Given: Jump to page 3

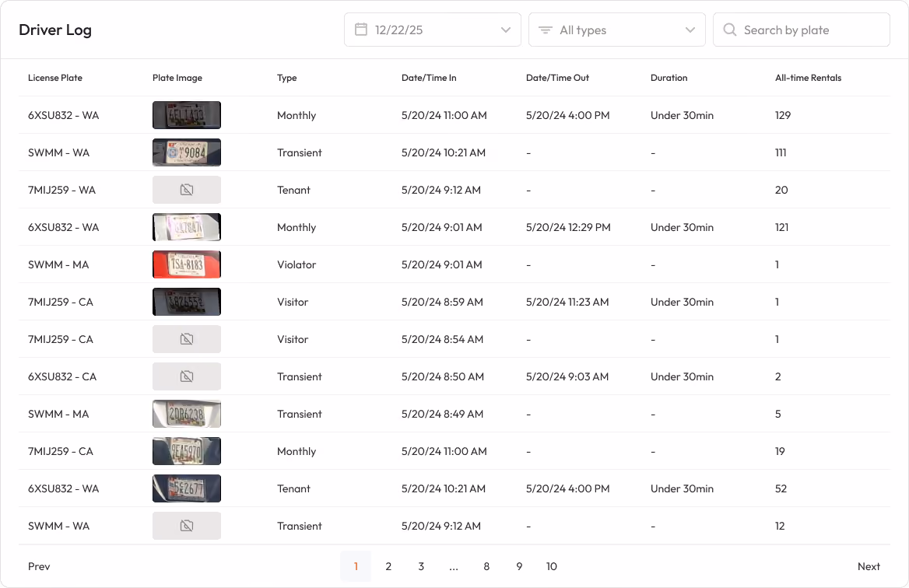Looking at the screenshot, I should point(421,566).
